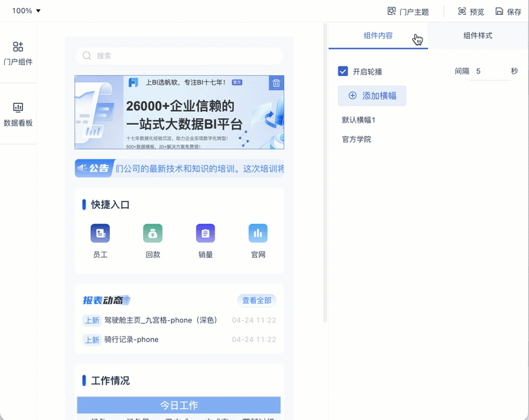Click the 今日工作 header bar
Viewport: 529px width, 420px height.
(179, 405)
